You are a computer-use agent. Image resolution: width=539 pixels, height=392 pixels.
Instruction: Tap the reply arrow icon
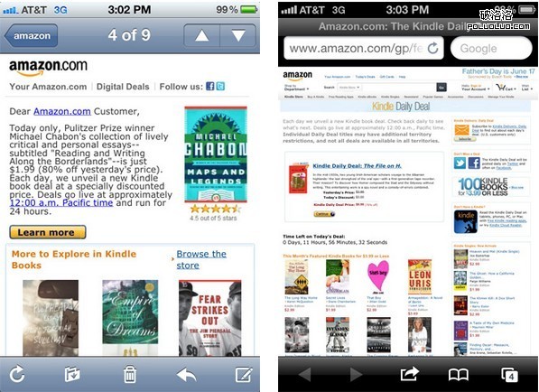pyautogui.click(x=186, y=375)
